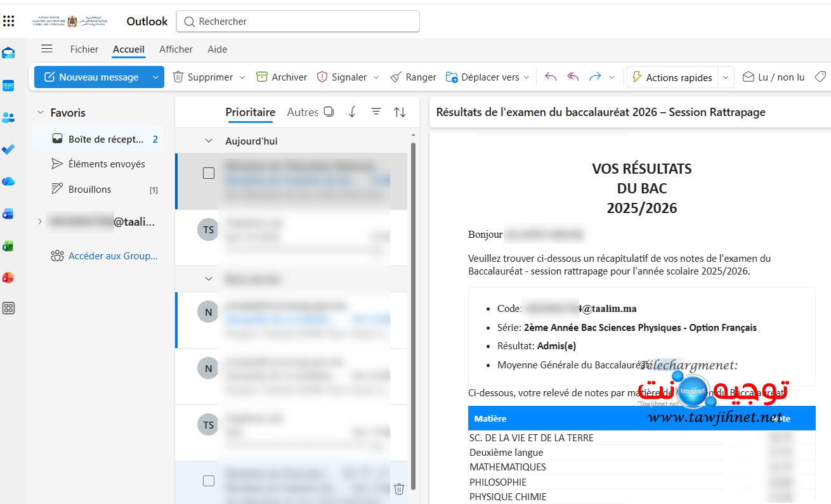Open forward options dropdown arrow
This screenshot has height=504, width=831.
point(612,77)
